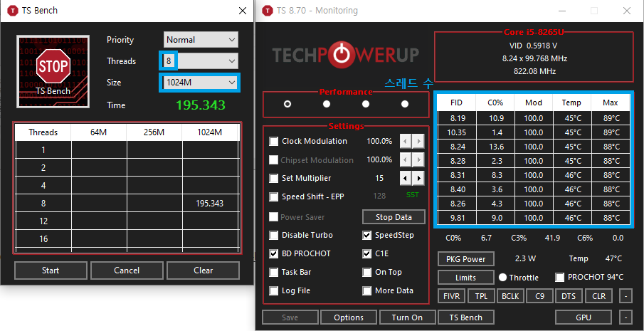Enable the Log File checkbox
This screenshot has height=331, width=644.
(273, 290)
